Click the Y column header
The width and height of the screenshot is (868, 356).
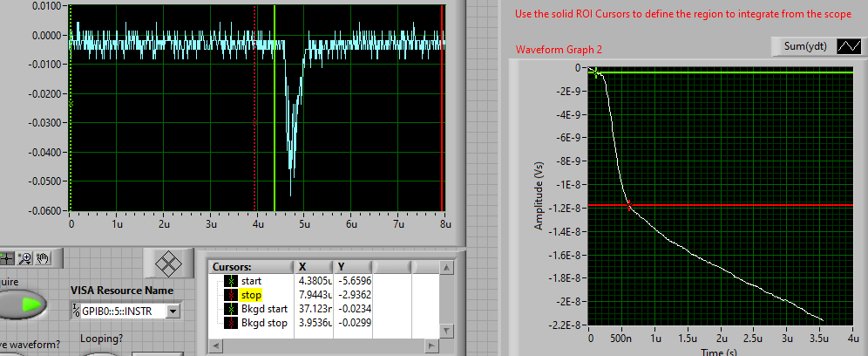(x=352, y=267)
